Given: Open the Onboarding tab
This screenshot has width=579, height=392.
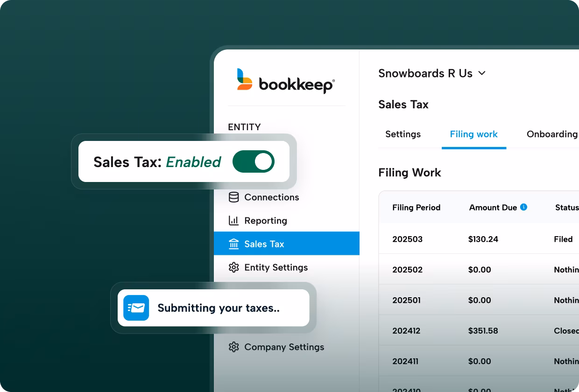Looking at the screenshot, I should tap(552, 134).
